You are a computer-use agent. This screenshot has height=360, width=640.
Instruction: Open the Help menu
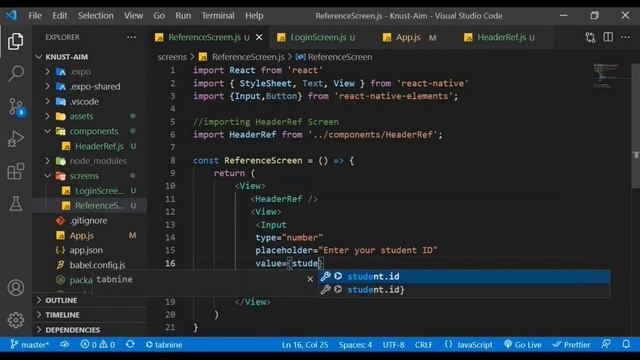coord(254,16)
